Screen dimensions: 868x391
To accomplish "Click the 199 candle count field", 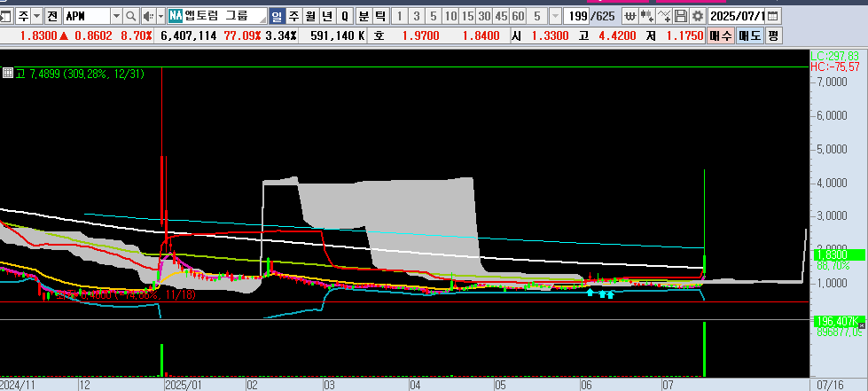I will pyautogui.click(x=577, y=16).
